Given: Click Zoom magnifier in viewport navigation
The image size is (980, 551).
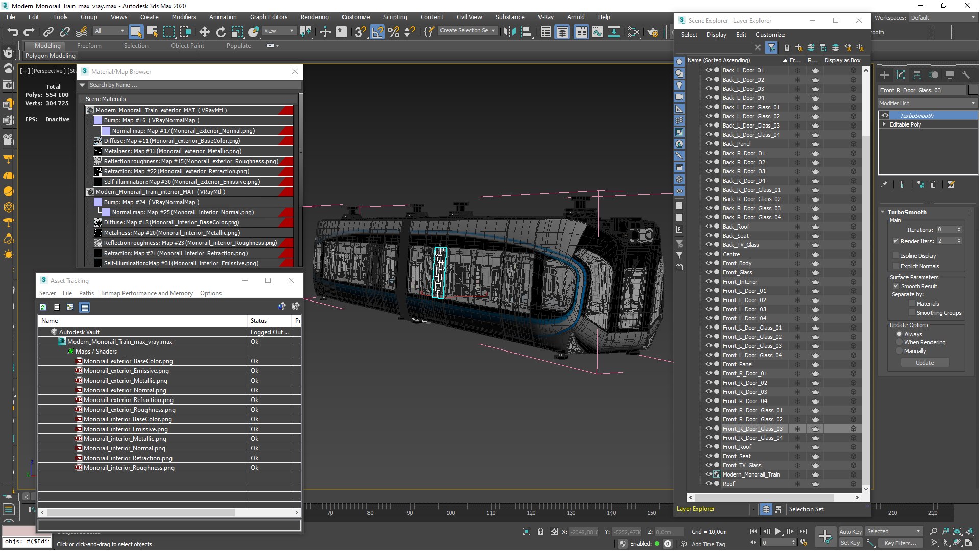Looking at the screenshot, I should click(934, 531).
